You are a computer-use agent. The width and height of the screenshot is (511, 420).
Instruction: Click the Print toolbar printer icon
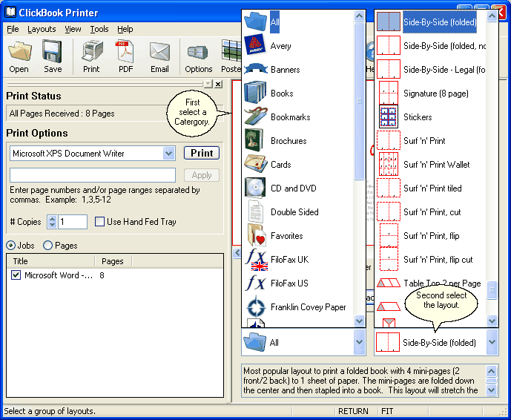[92, 51]
